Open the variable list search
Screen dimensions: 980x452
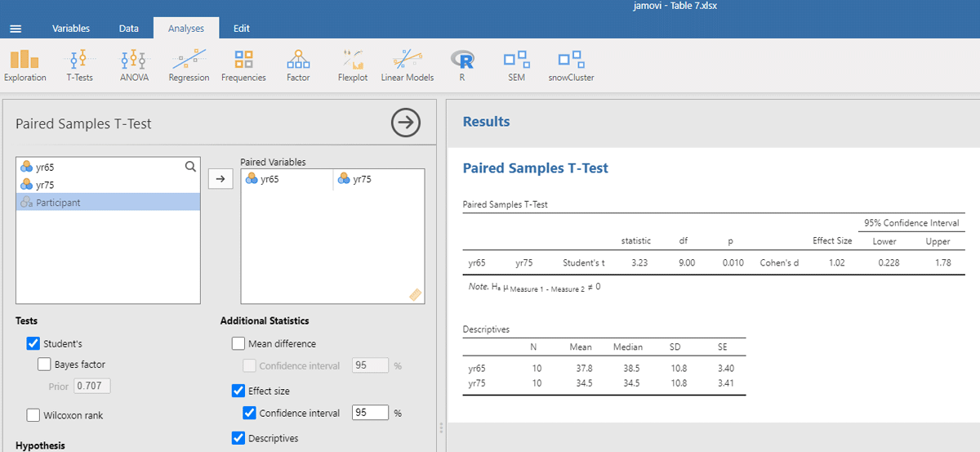click(x=190, y=167)
